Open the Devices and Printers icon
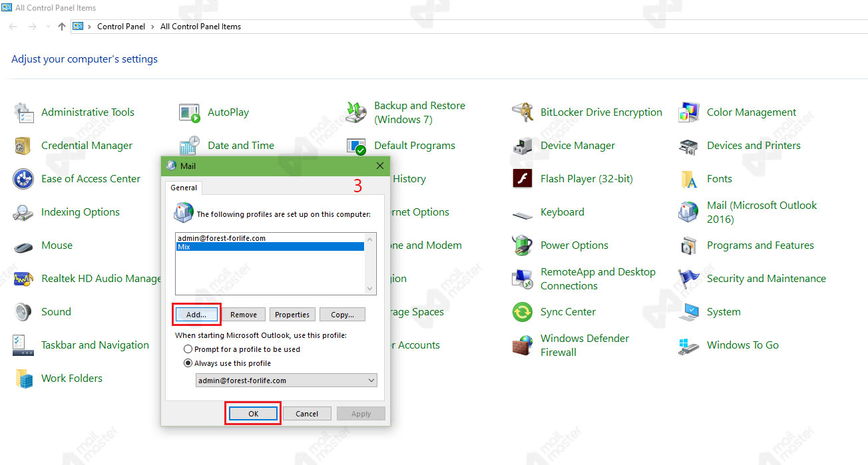 (689, 146)
